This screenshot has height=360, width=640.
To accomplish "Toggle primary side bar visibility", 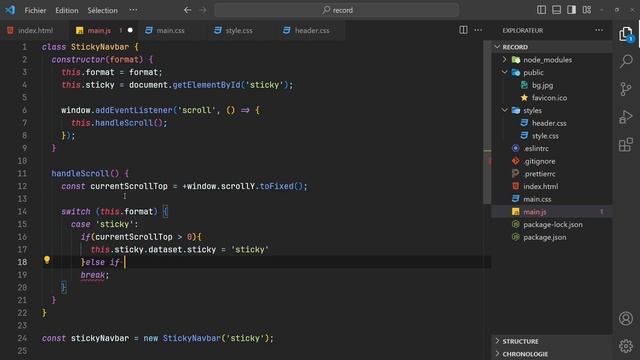I will [541, 10].
